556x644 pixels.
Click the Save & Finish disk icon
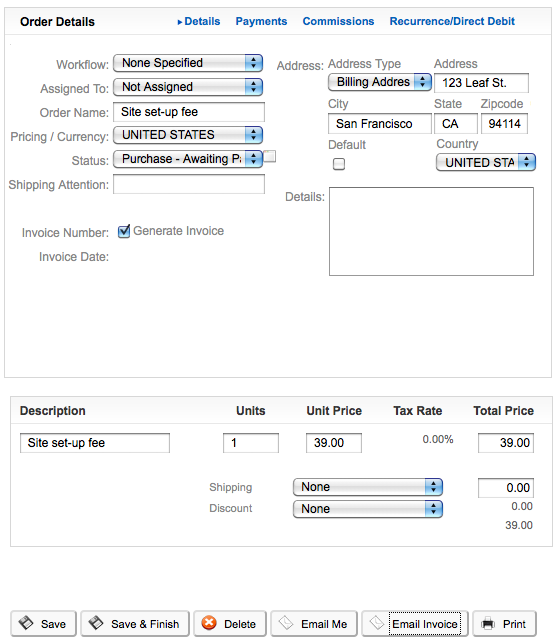[x=96, y=623]
